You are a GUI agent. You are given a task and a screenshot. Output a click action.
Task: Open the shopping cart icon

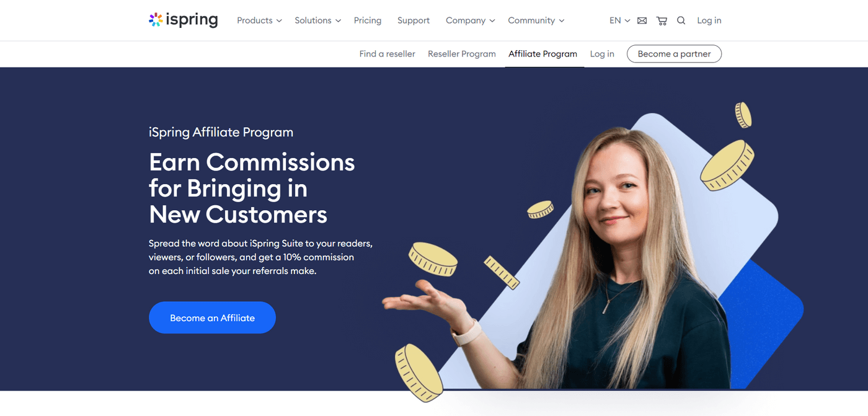click(x=662, y=20)
